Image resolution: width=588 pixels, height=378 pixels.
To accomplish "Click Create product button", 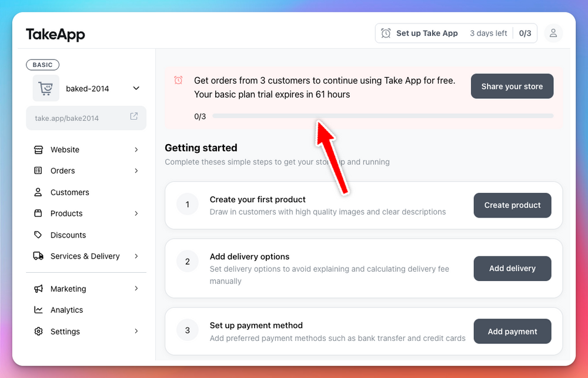I will coord(512,205).
